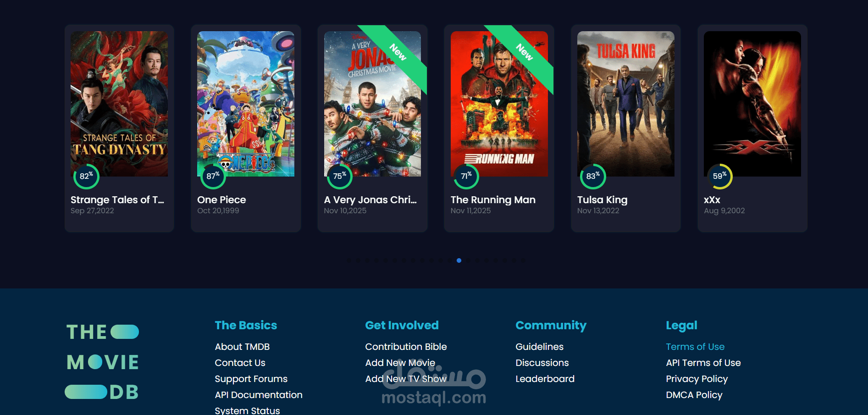
Task: Open the xXx movie title link
Action: tap(712, 200)
